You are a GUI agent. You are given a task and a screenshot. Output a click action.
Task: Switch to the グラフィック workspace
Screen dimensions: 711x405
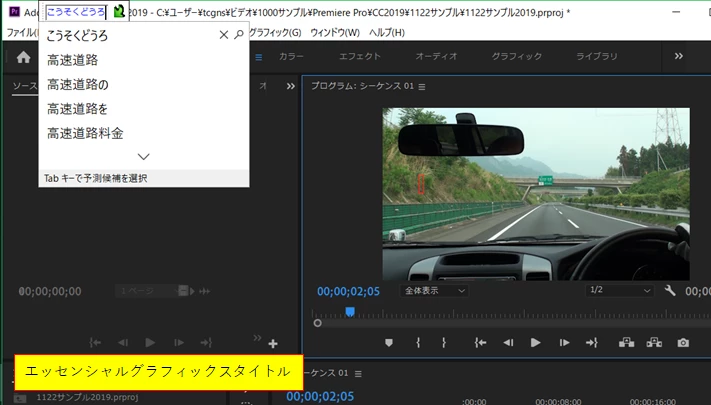[517, 56]
